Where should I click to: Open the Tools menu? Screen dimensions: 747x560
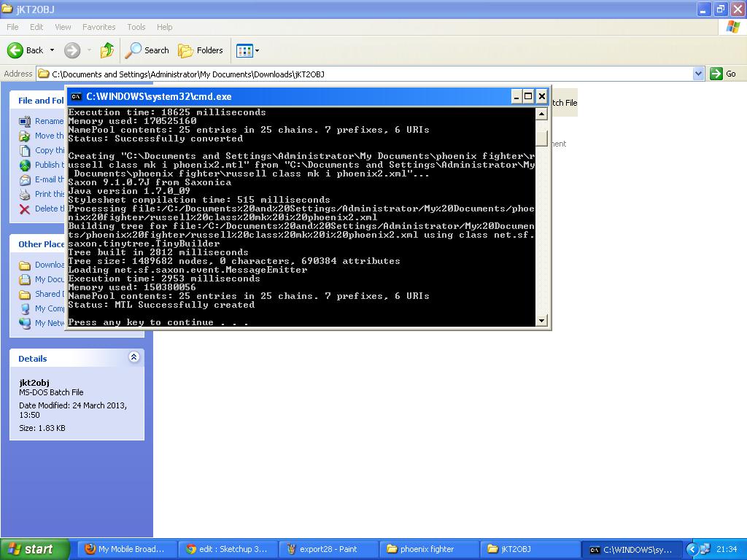[x=136, y=27]
